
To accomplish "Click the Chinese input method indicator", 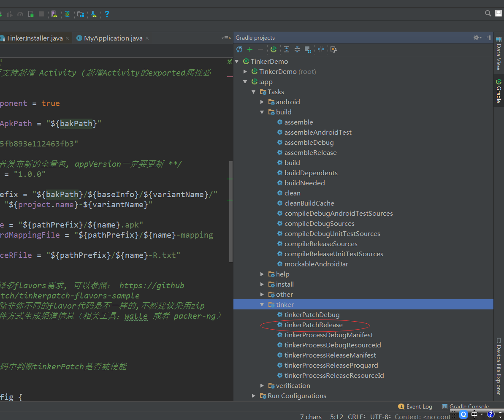I will pos(474,414).
